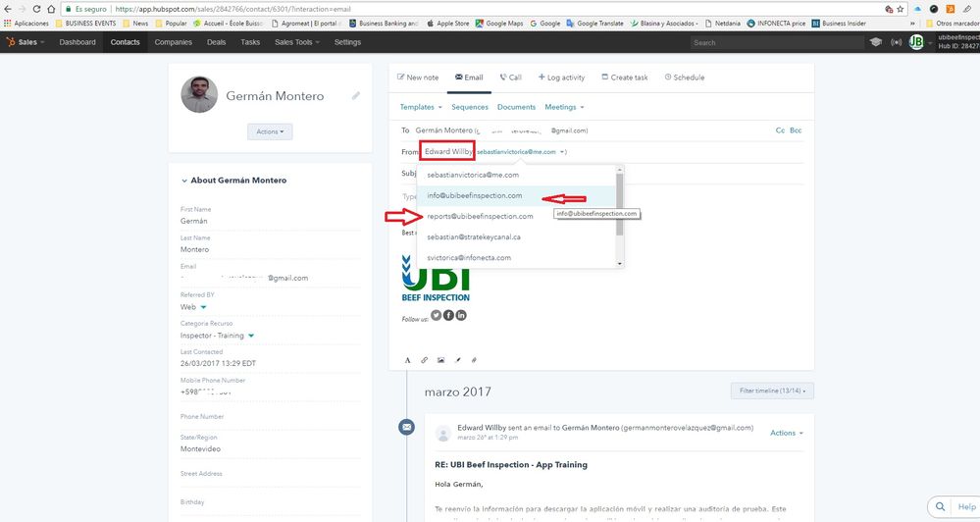
Task: Click the sender avatar in timeline email
Action: click(443, 433)
